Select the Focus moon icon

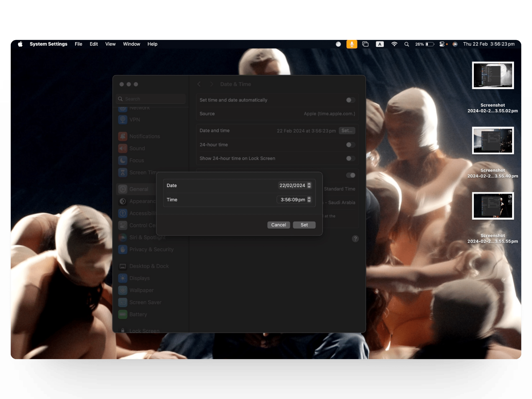122,160
